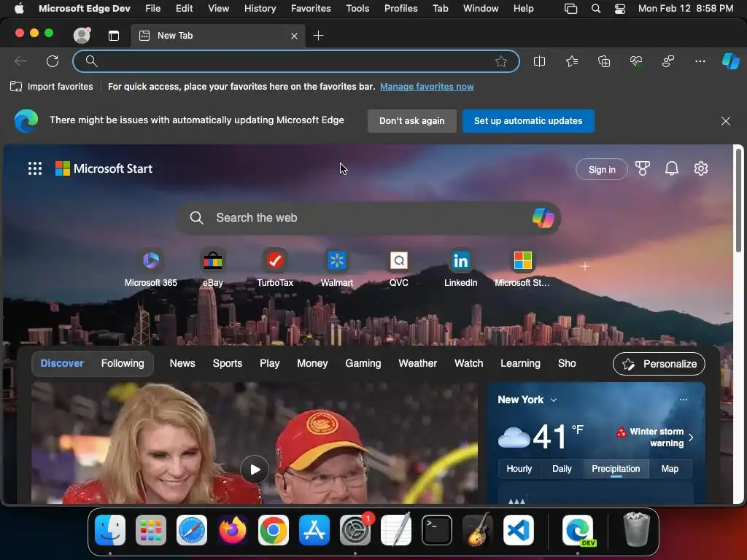Click Manage favorites now link
The image size is (747, 560).
tap(427, 87)
